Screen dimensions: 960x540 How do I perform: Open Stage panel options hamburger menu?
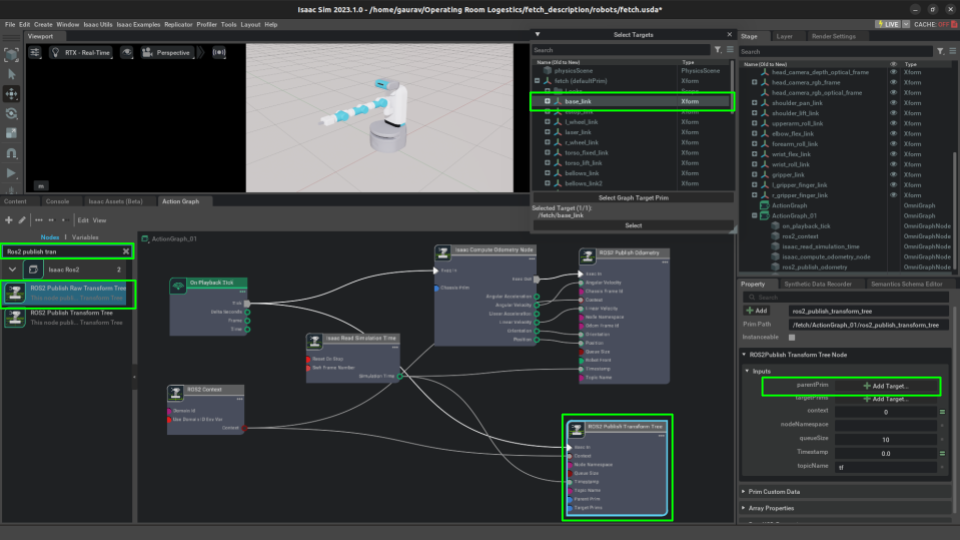click(x=953, y=51)
